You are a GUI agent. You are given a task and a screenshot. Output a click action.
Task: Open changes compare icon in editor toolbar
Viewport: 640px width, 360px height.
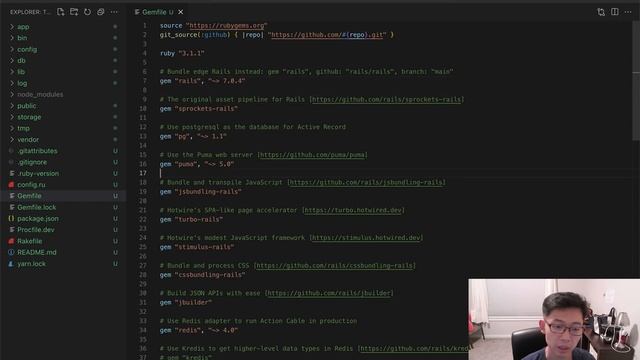601,12
